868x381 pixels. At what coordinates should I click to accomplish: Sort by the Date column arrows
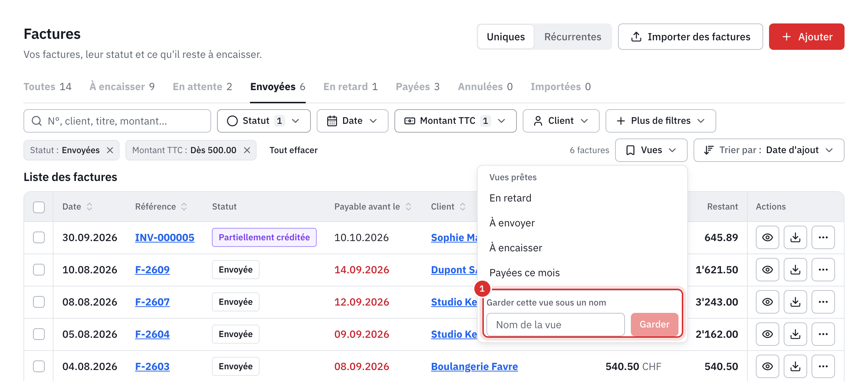[x=89, y=207]
